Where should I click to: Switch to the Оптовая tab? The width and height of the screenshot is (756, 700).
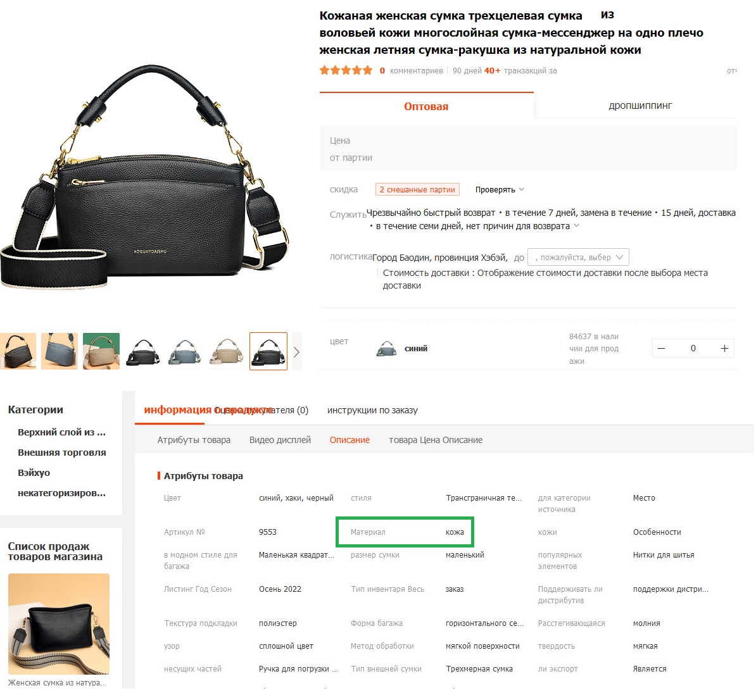point(426,106)
